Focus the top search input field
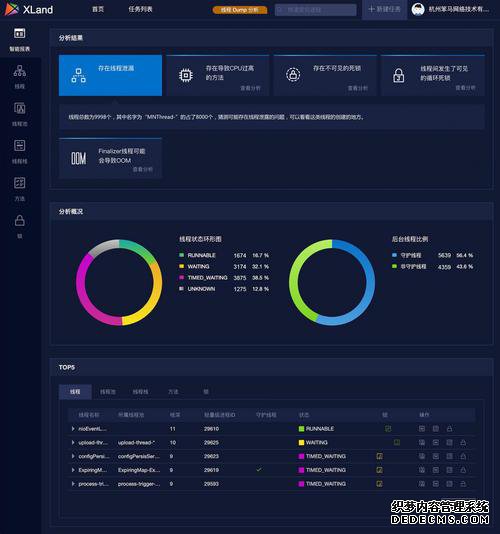Image resolution: width=500 pixels, height=534 pixels. pyautogui.click(x=315, y=10)
